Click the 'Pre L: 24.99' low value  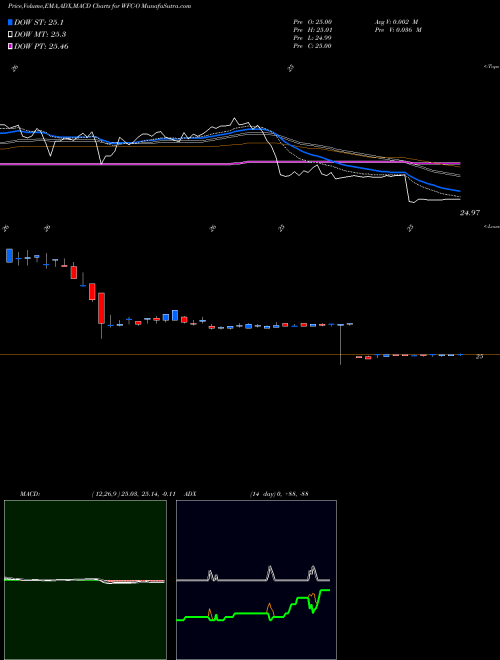312,38
